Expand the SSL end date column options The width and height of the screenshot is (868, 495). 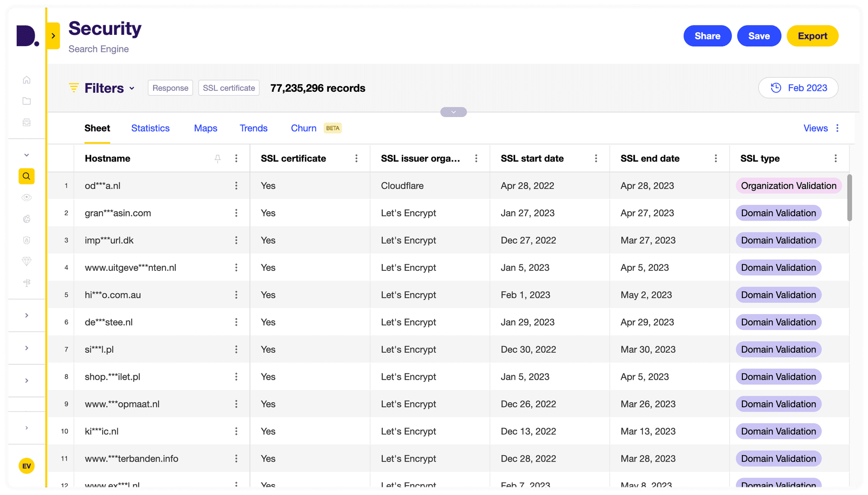tap(715, 158)
